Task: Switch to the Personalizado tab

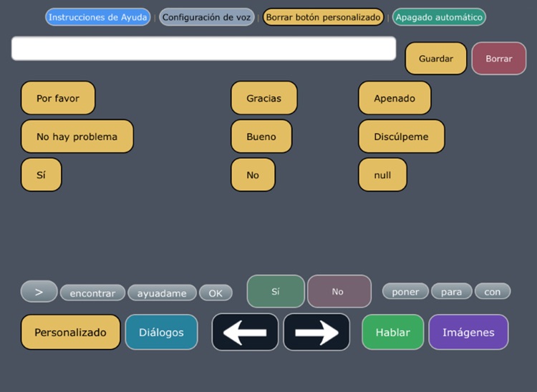Action: point(71,332)
